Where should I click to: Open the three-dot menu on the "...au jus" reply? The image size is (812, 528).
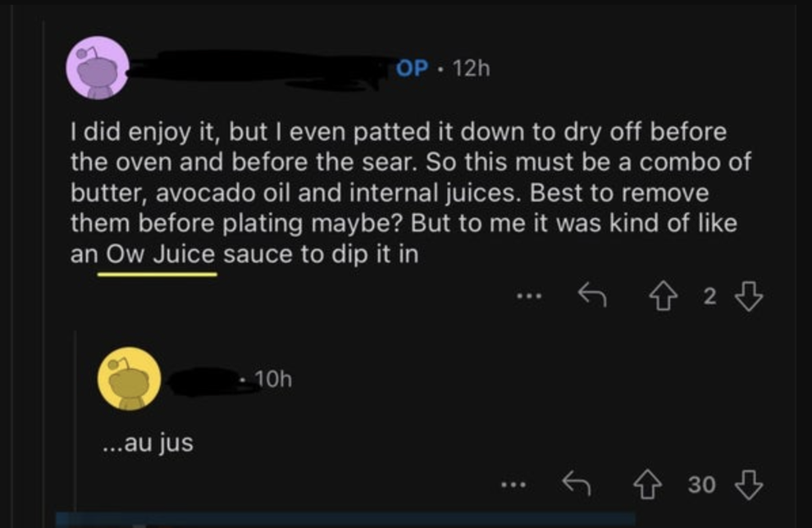pos(513,485)
